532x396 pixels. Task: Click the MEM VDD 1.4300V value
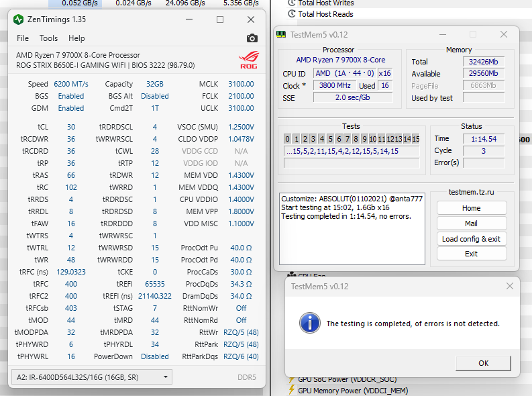241,175
